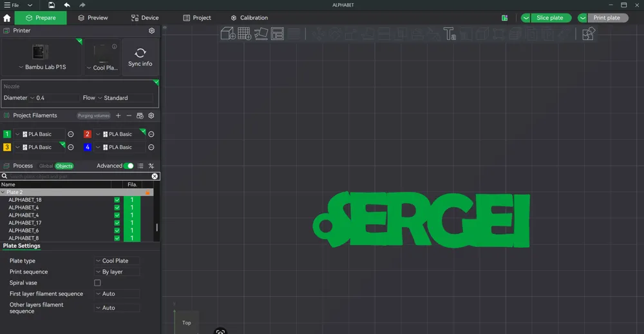
Task: Open First layer filament sequence dropdown
Action: coord(117,293)
